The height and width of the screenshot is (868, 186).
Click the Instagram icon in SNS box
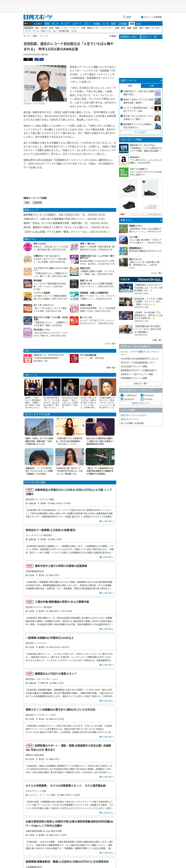122,399
